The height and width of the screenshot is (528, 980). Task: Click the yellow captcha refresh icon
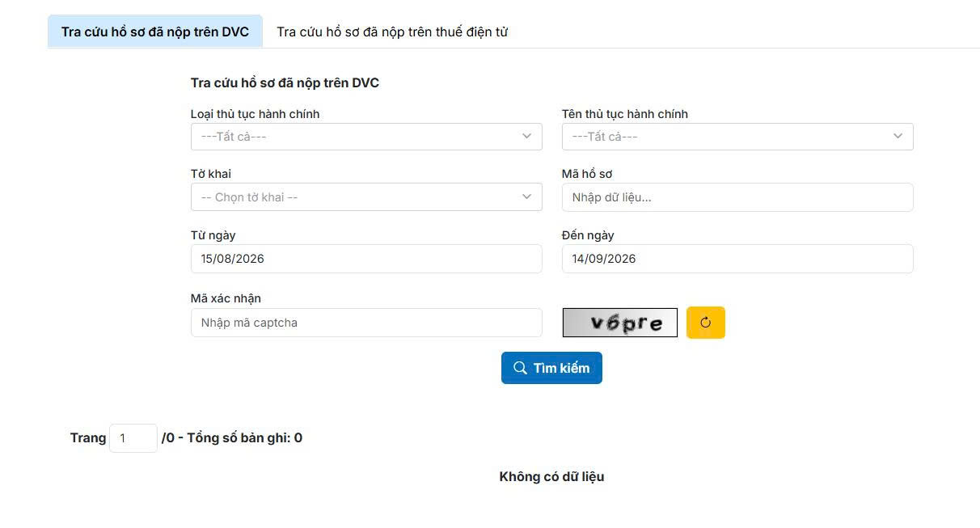705,323
